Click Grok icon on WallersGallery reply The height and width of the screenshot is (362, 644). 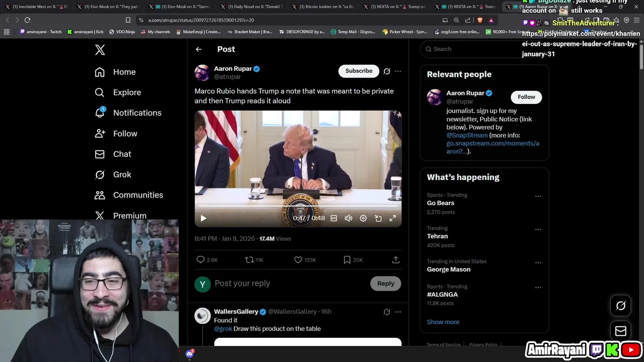click(387, 312)
